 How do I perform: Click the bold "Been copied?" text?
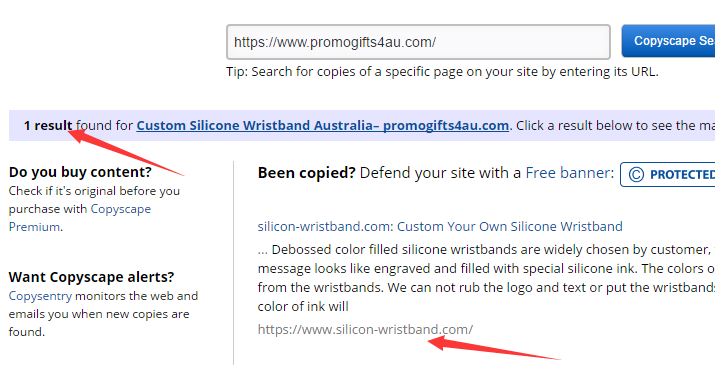tap(306, 173)
